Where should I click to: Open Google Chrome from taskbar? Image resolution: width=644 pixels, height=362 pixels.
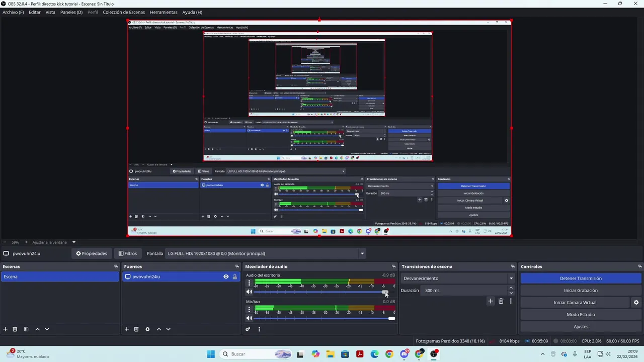click(389, 354)
